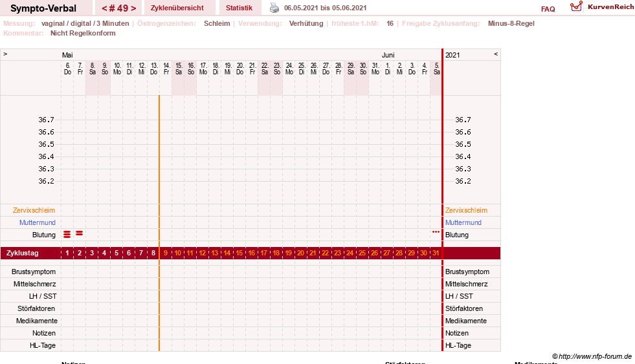The image size is (635, 364).
Task: Click the date column 5. Sa in June
Action: coord(436,69)
